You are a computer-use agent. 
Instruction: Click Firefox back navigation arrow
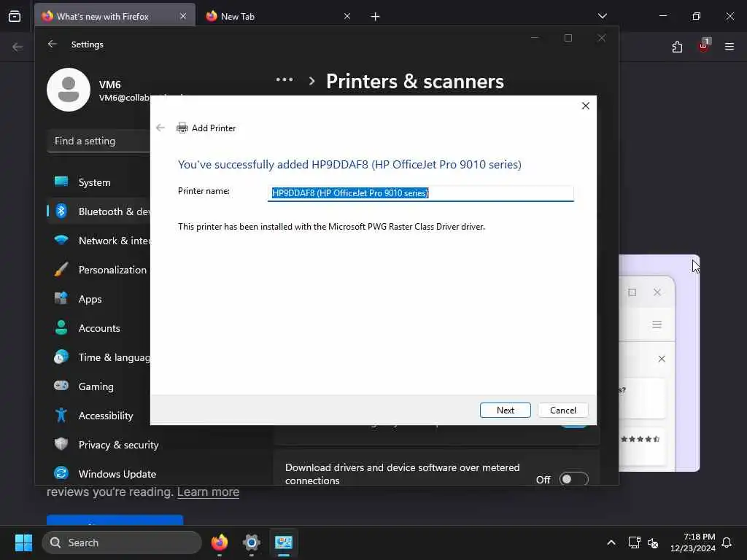pyautogui.click(x=18, y=47)
